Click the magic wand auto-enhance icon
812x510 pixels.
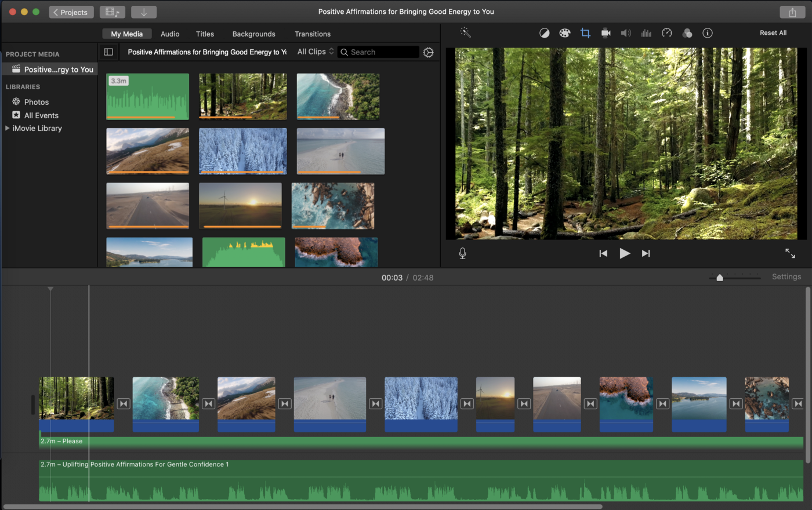point(465,32)
